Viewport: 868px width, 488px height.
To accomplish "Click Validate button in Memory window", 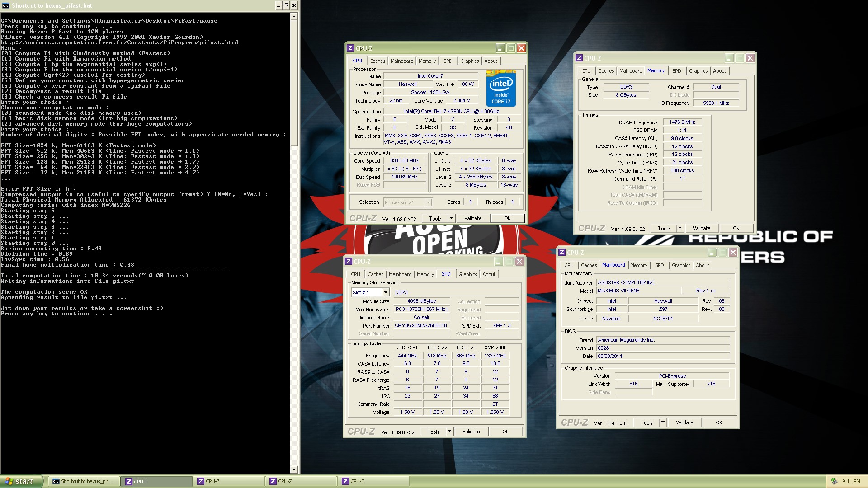I will pos(702,228).
